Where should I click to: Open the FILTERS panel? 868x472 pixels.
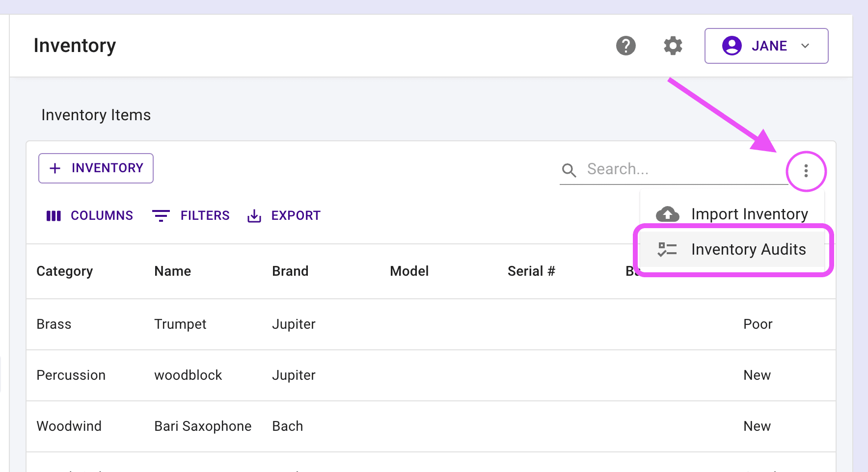pyautogui.click(x=190, y=215)
